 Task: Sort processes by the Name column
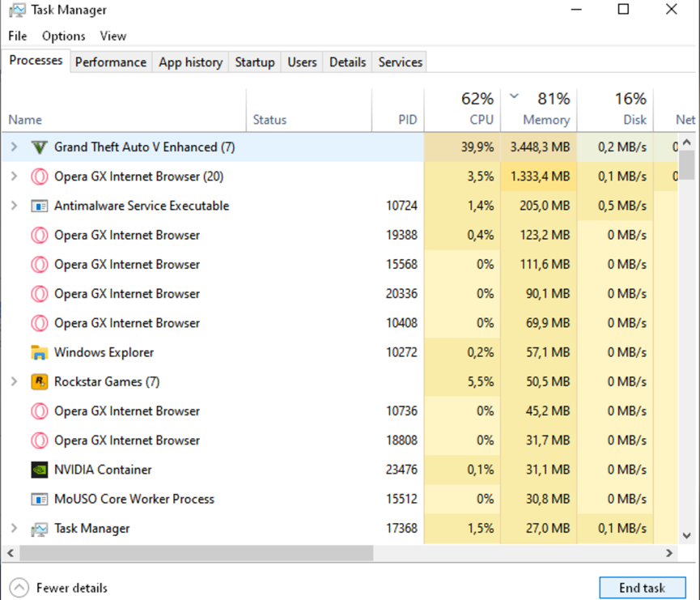coord(124,110)
